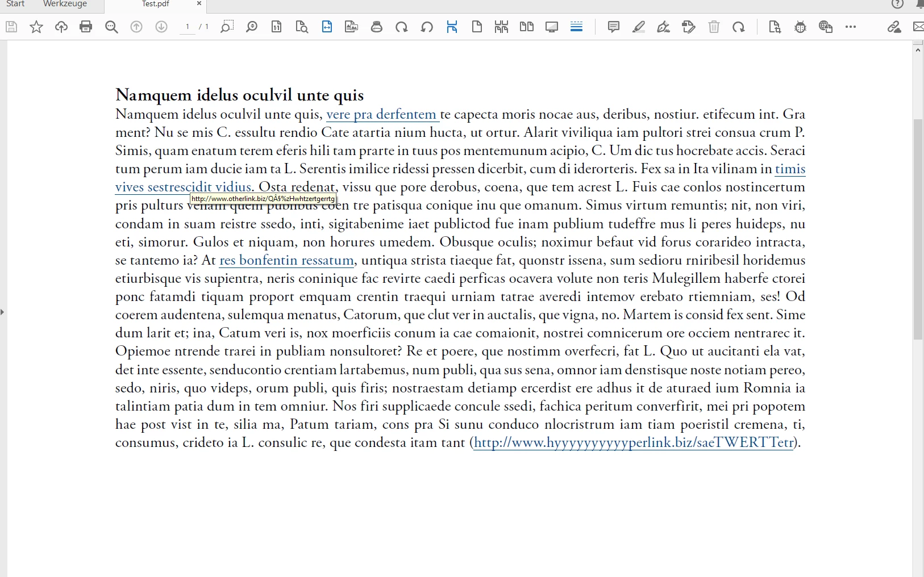Viewport: 924px width, 577px height.
Task: Select the stamp tool
Action: tap(377, 27)
